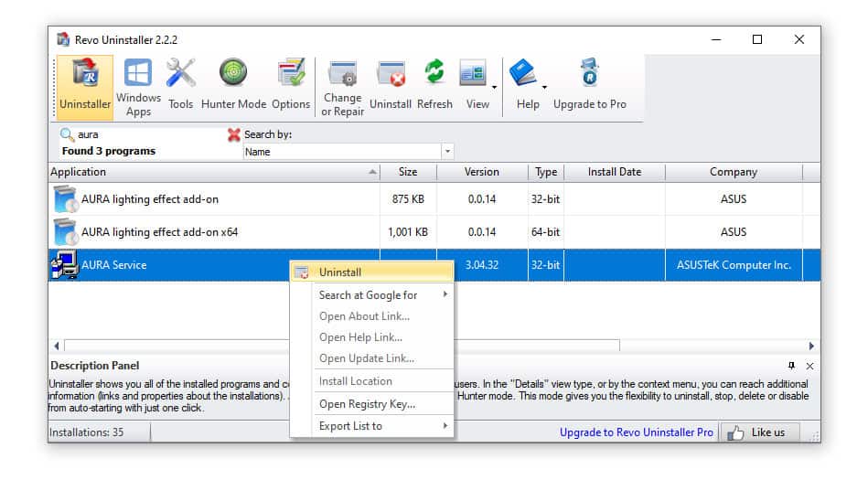The image size is (868, 480).
Task: Click the AURA lighting effect add-on icon
Action: click(65, 199)
